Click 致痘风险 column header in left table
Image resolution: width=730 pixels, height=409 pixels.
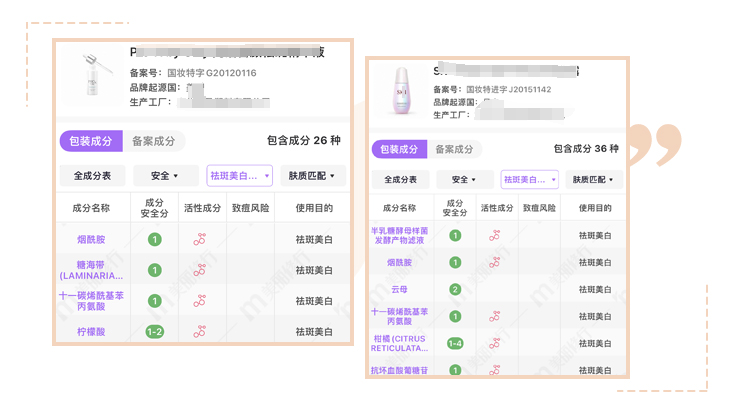250,208
